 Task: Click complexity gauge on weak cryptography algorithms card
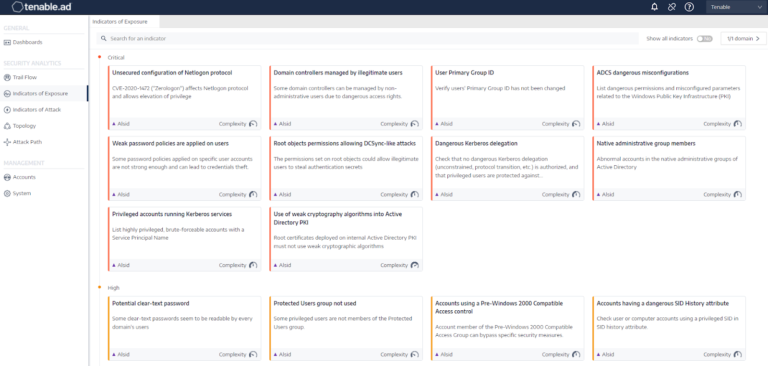tap(414, 265)
